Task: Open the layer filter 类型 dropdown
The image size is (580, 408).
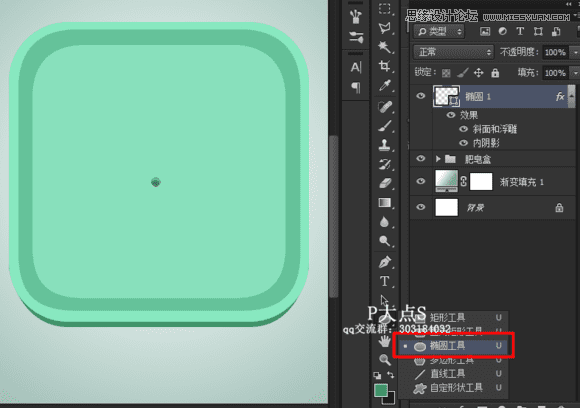Action: (x=439, y=31)
